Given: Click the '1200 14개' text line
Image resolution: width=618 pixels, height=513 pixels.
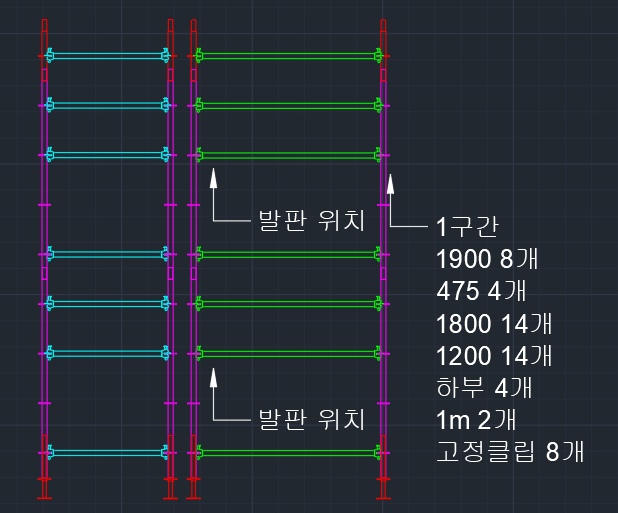Looking at the screenshot, I should 494,356.
